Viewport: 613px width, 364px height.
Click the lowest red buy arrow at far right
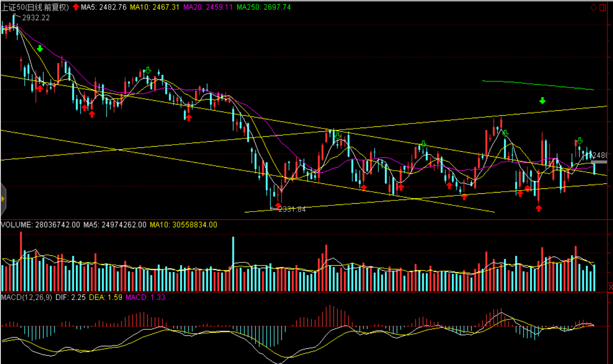[539, 209]
